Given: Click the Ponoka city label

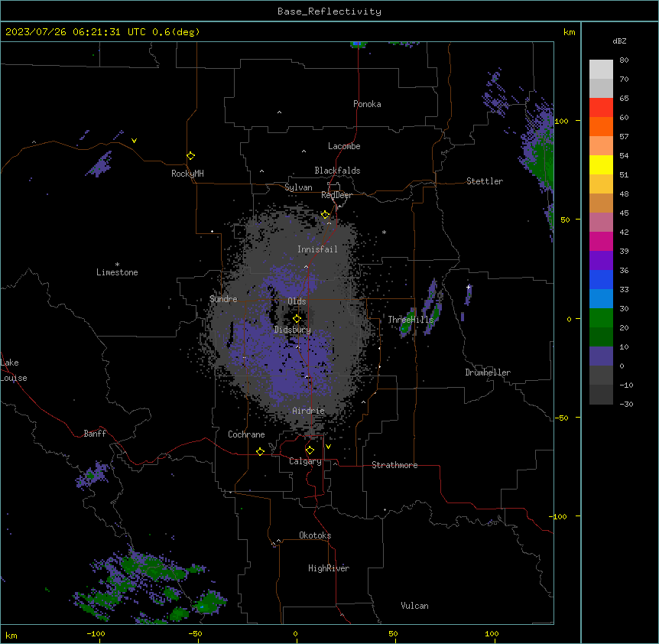Looking at the screenshot, I should point(367,104).
